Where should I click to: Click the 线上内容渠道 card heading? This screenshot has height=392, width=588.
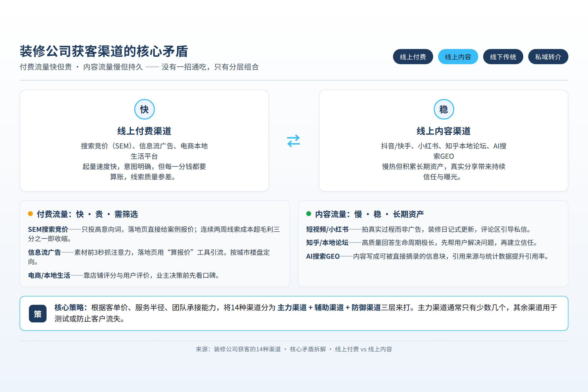pos(443,131)
